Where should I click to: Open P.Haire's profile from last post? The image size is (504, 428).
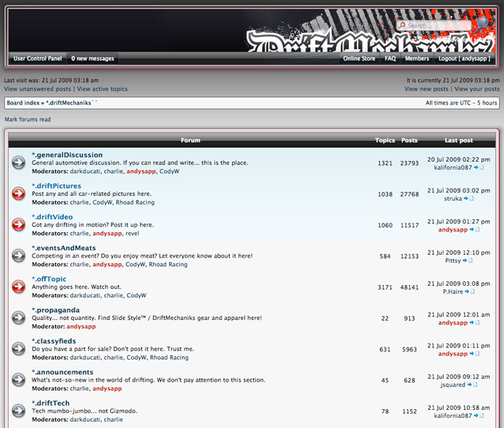[453, 292]
